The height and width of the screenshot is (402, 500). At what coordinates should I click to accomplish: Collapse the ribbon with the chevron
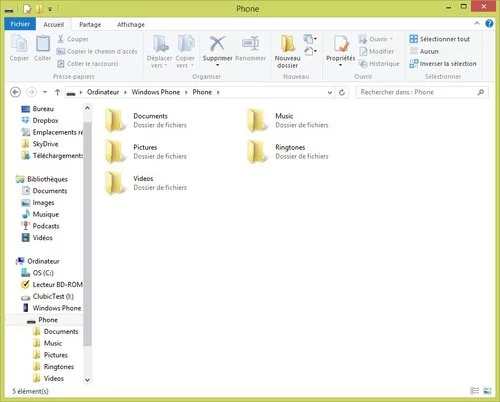click(477, 23)
